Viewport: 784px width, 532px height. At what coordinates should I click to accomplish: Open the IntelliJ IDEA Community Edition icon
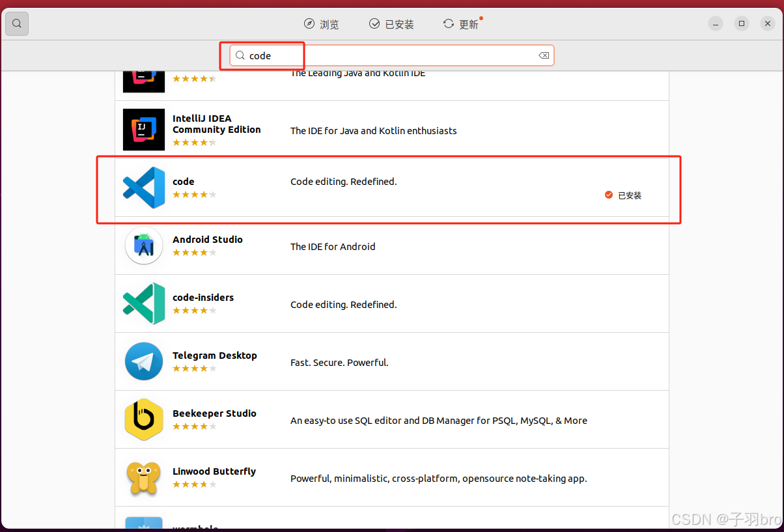pyautogui.click(x=144, y=130)
